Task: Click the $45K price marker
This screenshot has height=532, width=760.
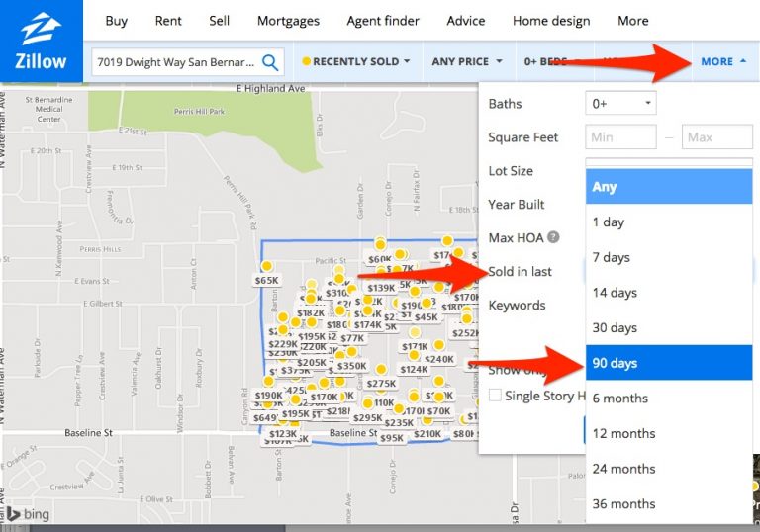Action: click(x=427, y=316)
